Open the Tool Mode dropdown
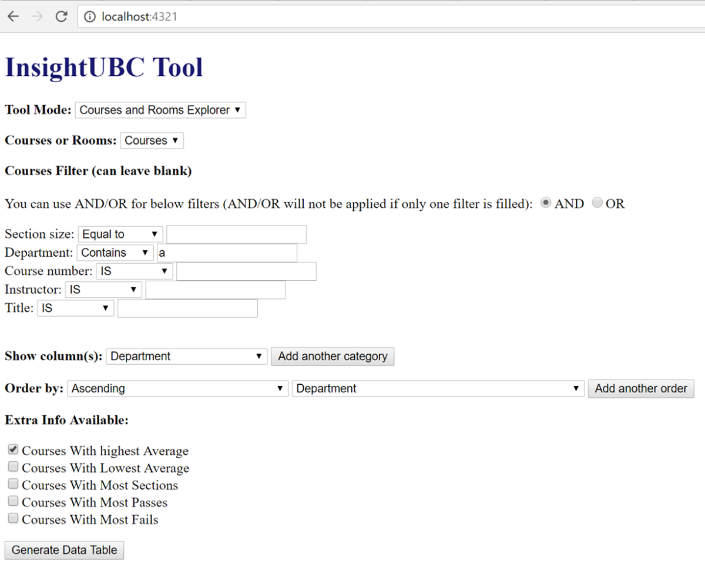The height and width of the screenshot is (588, 705). (160, 110)
